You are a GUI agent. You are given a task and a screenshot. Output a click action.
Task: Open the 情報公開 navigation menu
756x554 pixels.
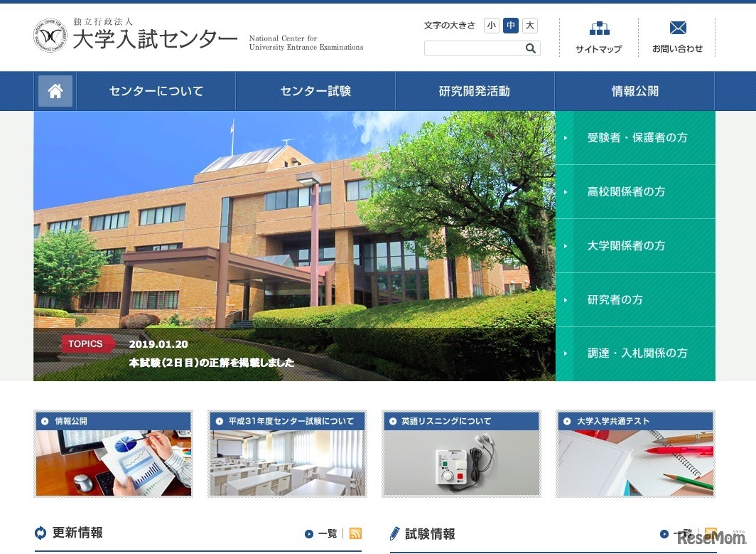(x=634, y=91)
